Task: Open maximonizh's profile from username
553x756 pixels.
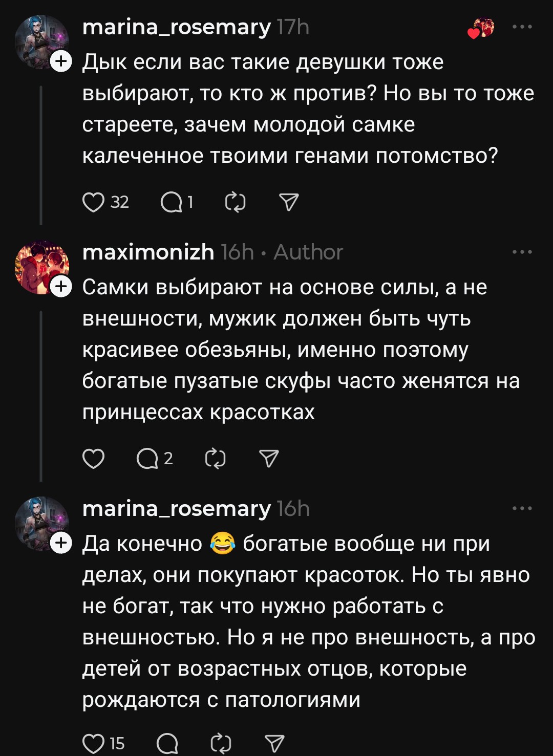Action: (148, 252)
